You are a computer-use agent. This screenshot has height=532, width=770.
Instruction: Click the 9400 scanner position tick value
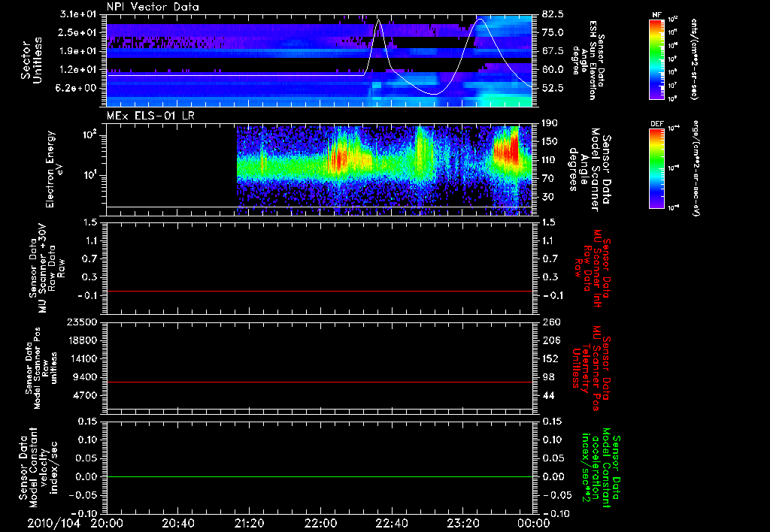[x=86, y=377]
